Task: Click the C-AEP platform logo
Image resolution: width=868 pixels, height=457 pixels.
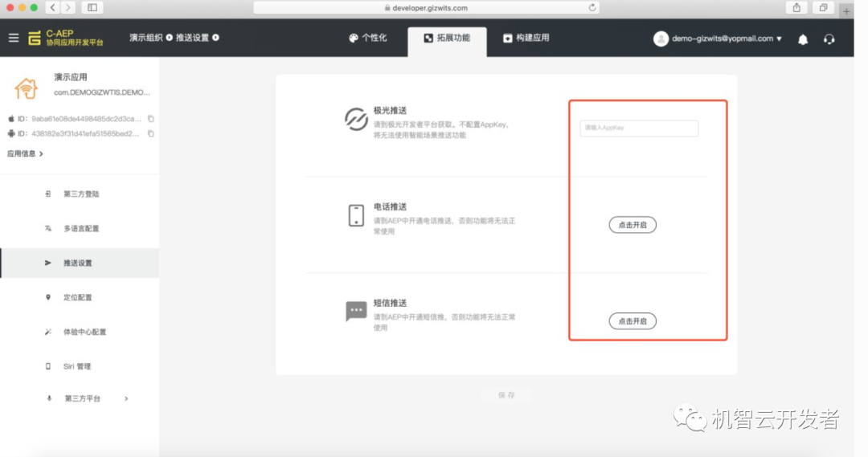Action: click(x=65, y=39)
